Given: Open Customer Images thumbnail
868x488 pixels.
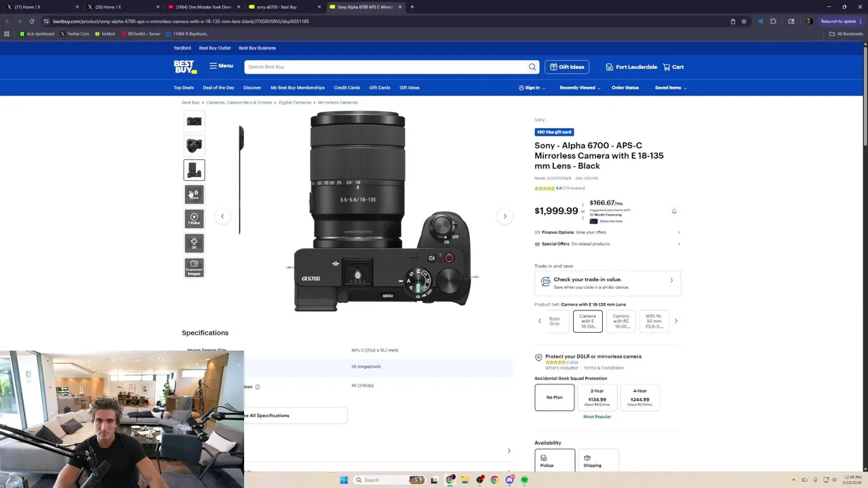Looking at the screenshot, I should 194,268.
